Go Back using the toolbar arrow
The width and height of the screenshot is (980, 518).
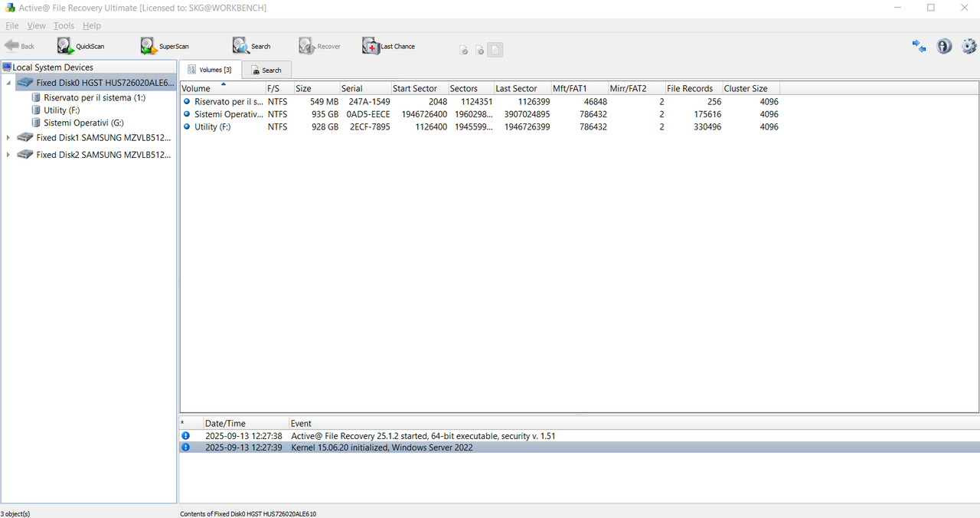click(20, 46)
